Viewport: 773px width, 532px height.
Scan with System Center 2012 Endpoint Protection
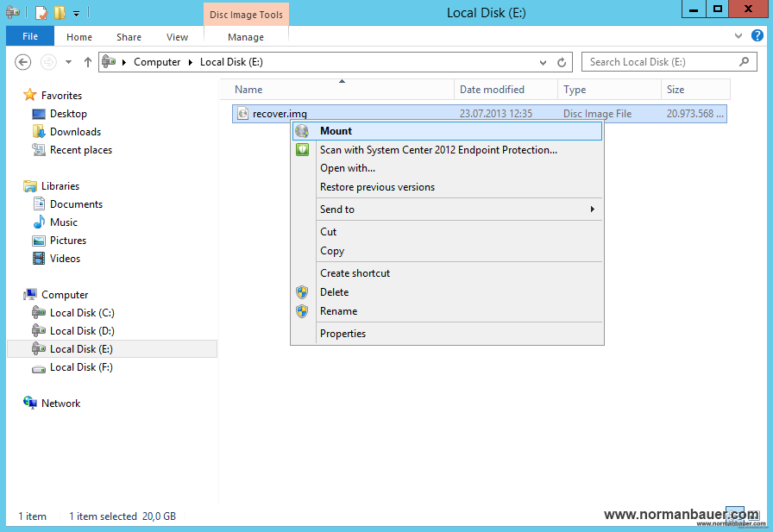(x=438, y=150)
